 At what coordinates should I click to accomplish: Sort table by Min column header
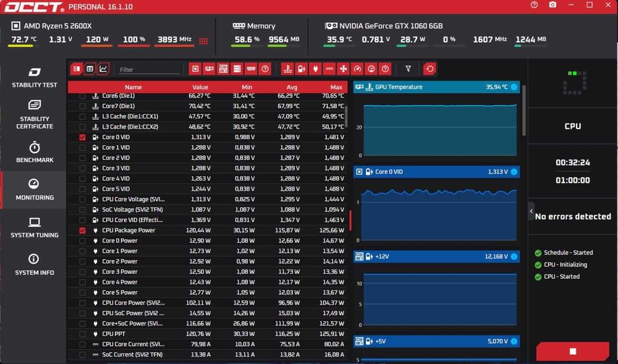tap(247, 87)
